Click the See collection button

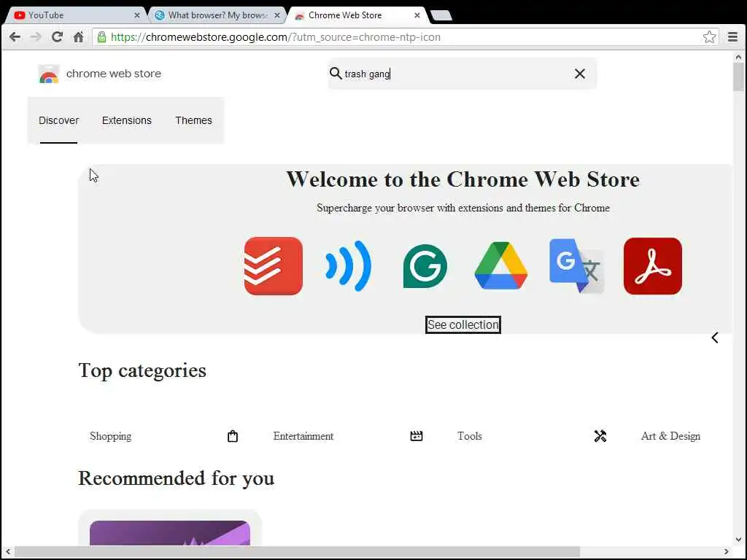pos(462,324)
